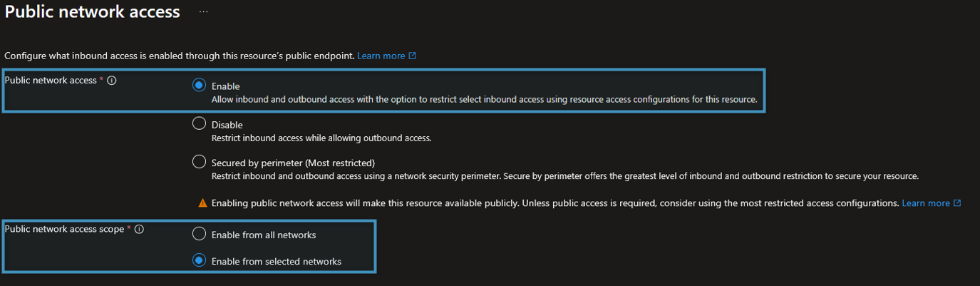Click the warning triangle icon
The width and height of the screenshot is (980, 286).
tap(203, 203)
